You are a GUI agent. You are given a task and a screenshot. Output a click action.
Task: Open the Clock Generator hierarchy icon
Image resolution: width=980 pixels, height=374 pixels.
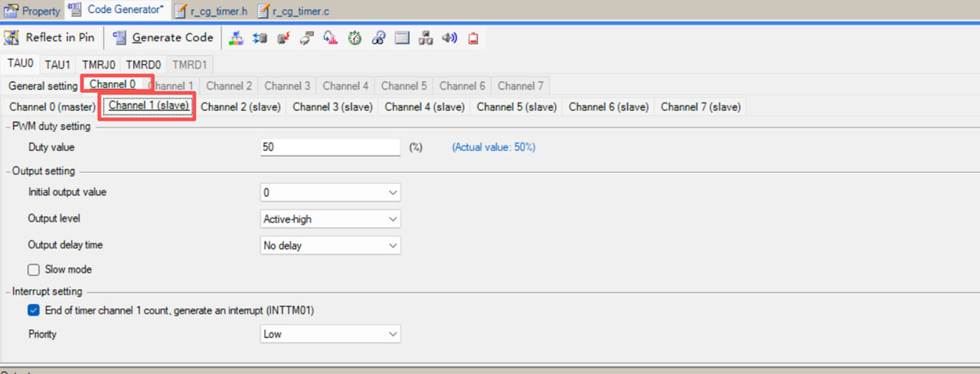pyautogui.click(x=237, y=38)
